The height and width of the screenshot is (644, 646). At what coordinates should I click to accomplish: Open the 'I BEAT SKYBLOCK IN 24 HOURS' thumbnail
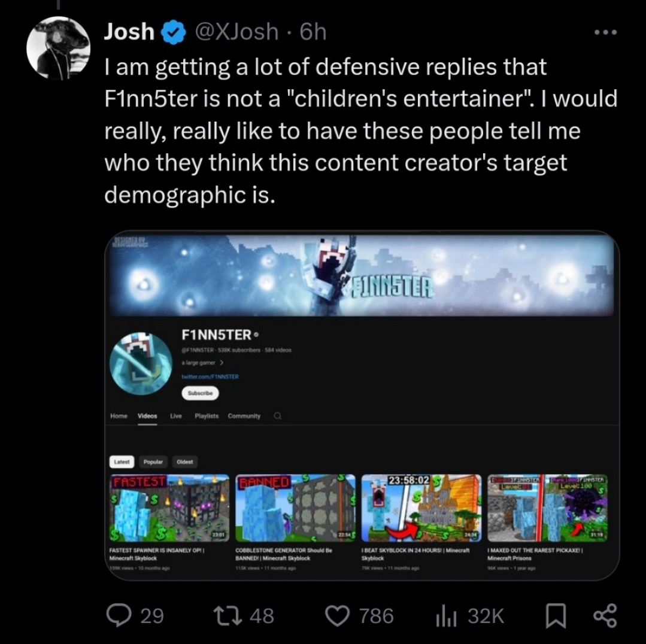coord(421,508)
